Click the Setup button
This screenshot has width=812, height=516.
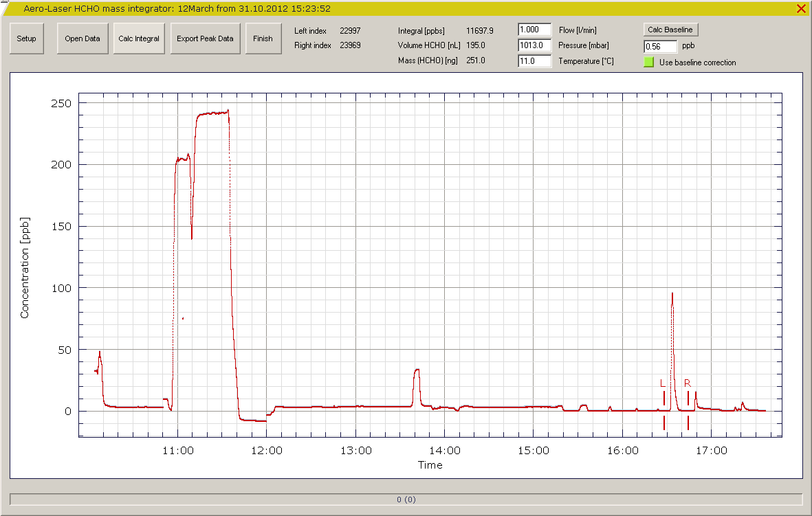[x=27, y=38]
